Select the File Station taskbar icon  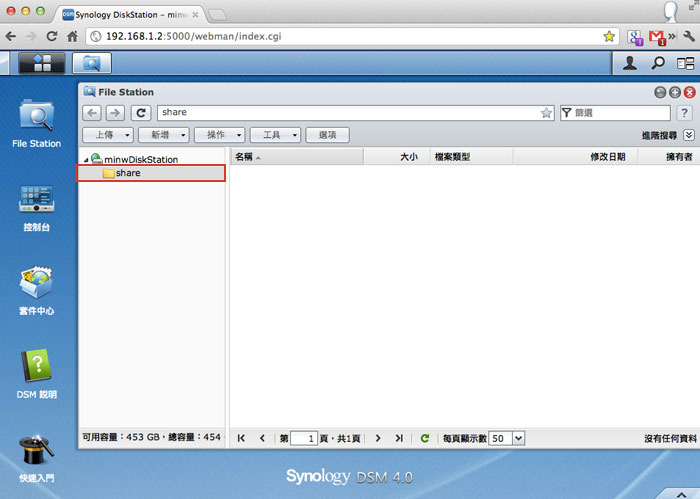92,63
